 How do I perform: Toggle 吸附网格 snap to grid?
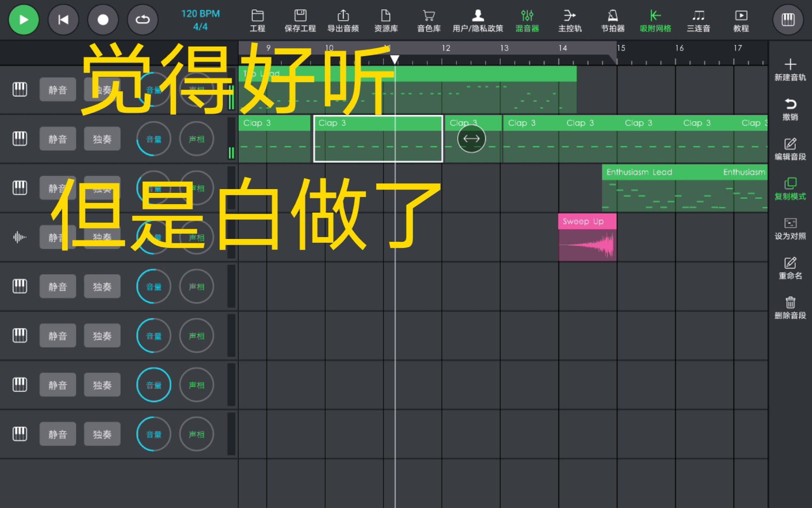pos(656,21)
